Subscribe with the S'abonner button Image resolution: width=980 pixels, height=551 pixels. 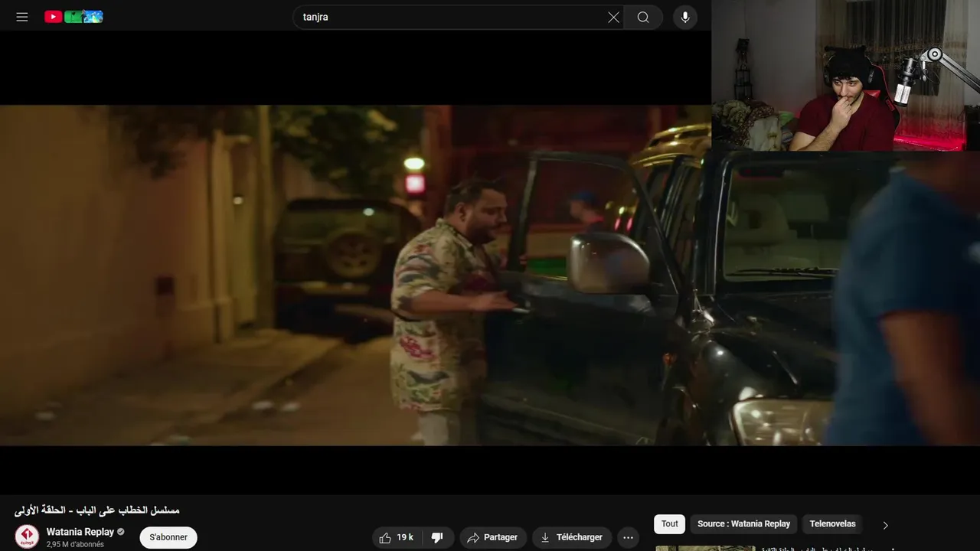click(x=168, y=537)
